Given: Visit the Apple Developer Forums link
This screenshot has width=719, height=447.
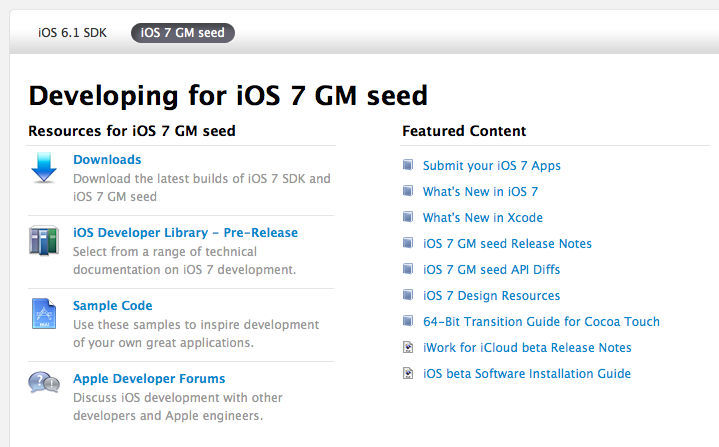Looking at the screenshot, I should [x=149, y=379].
